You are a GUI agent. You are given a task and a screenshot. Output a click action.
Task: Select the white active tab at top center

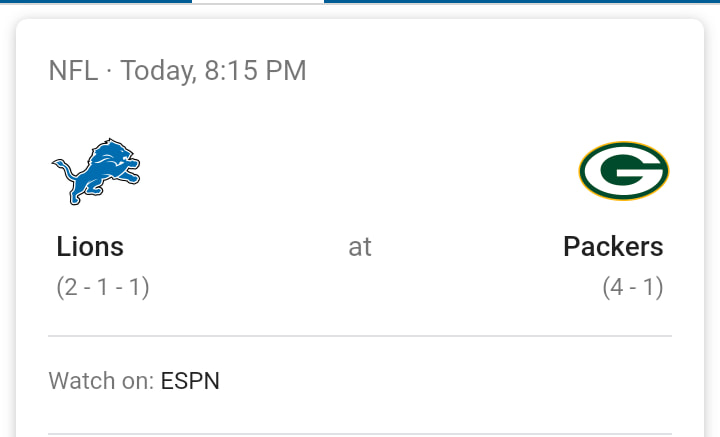258,2
